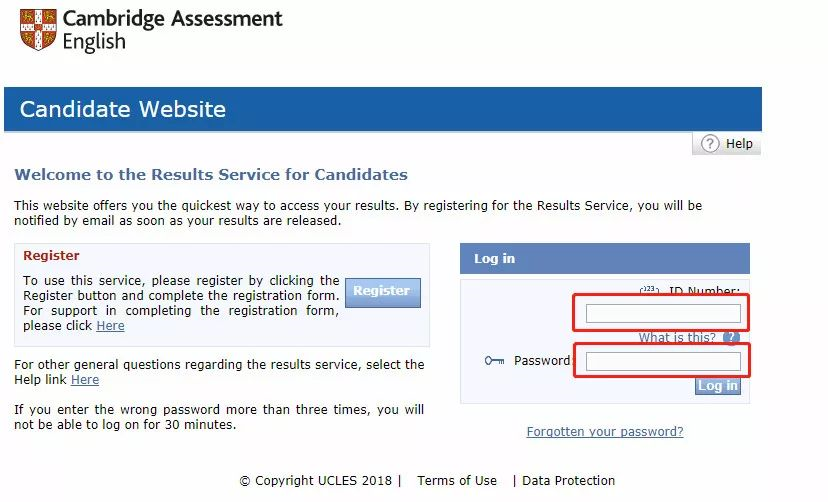Image resolution: width=828 pixels, height=502 pixels.
Task: Click the blue question mark beside "What is this?"
Action: [x=731, y=338]
